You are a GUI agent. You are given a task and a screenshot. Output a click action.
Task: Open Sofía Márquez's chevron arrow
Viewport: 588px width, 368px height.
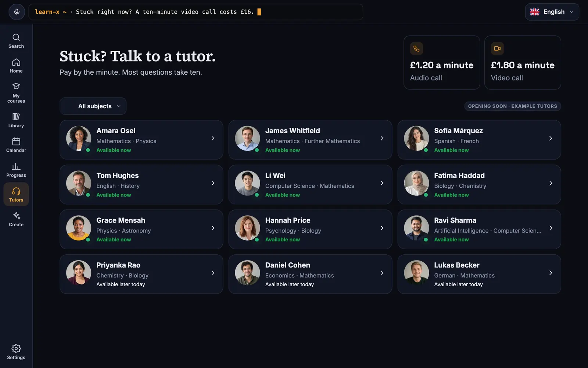(x=551, y=138)
